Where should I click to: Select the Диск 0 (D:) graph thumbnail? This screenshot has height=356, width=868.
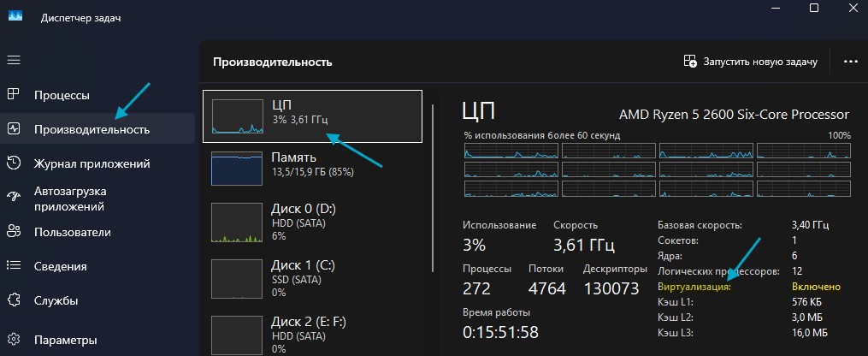[x=237, y=222]
